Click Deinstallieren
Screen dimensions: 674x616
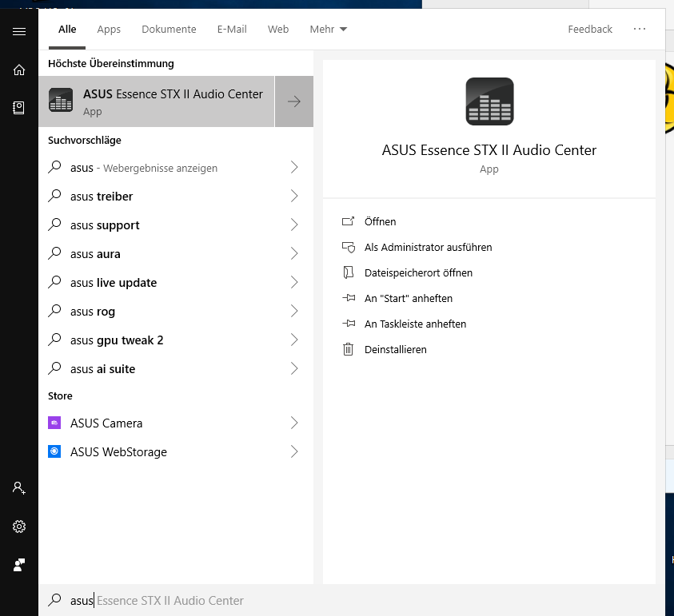click(x=396, y=349)
